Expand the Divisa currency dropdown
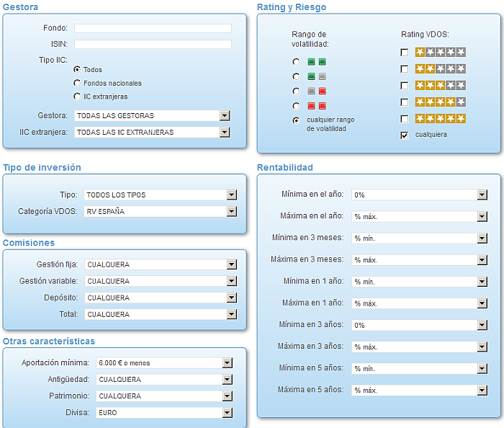 (228, 413)
